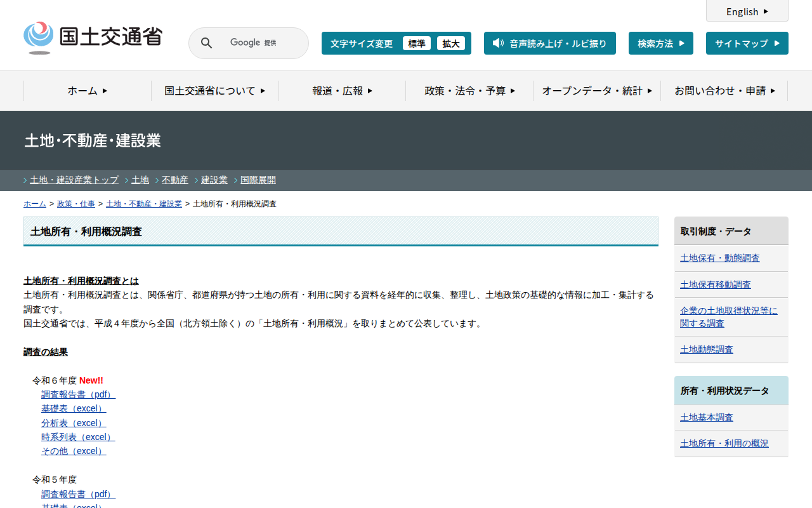Open the サイトマップ page

point(747,43)
